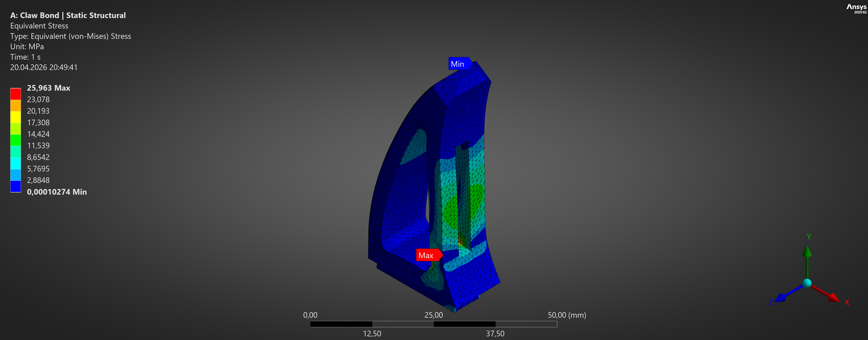Click the legend value 11,539
The image size is (868, 340).
pyautogui.click(x=38, y=145)
